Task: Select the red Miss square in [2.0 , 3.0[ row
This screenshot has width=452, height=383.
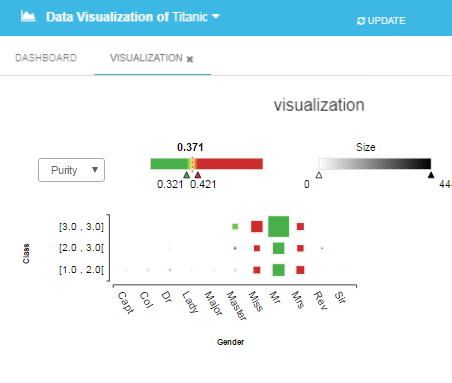Action: coord(257,248)
